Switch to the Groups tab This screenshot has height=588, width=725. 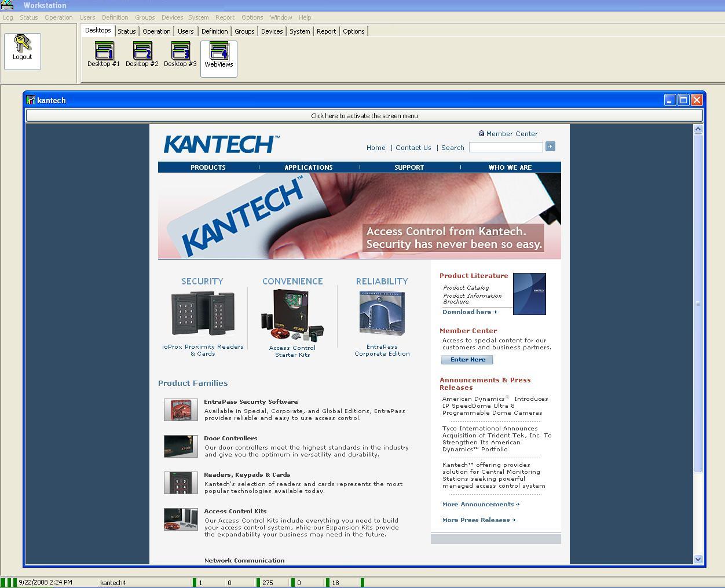click(x=244, y=31)
